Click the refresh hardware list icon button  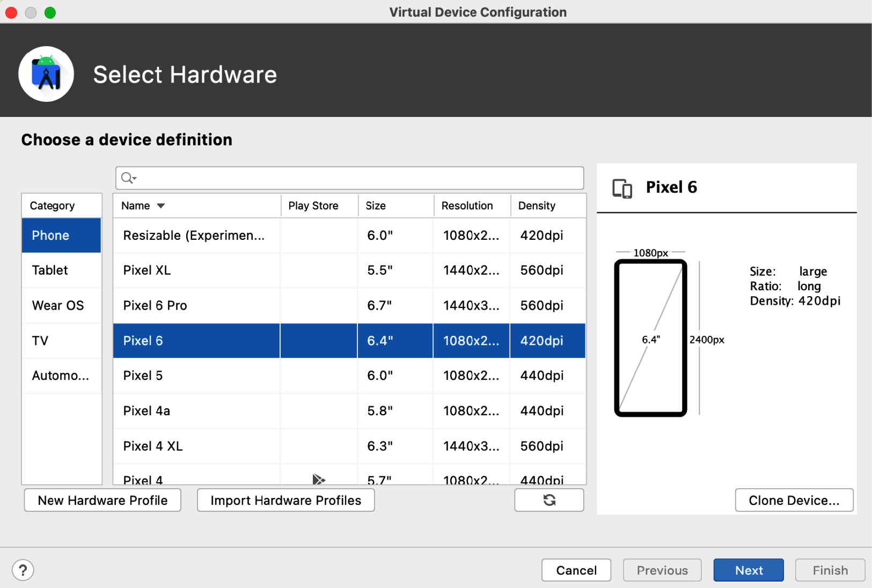[549, 500]
